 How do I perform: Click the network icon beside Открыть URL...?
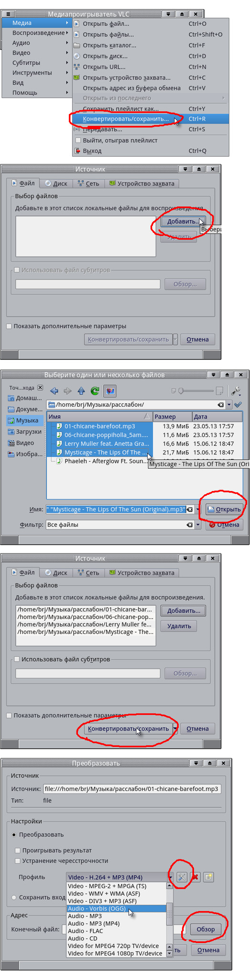pos(76,67)
